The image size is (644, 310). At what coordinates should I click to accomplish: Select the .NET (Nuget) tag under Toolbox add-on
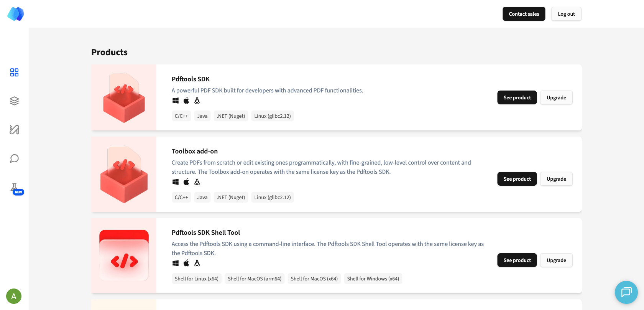click(x=231, y=197)
